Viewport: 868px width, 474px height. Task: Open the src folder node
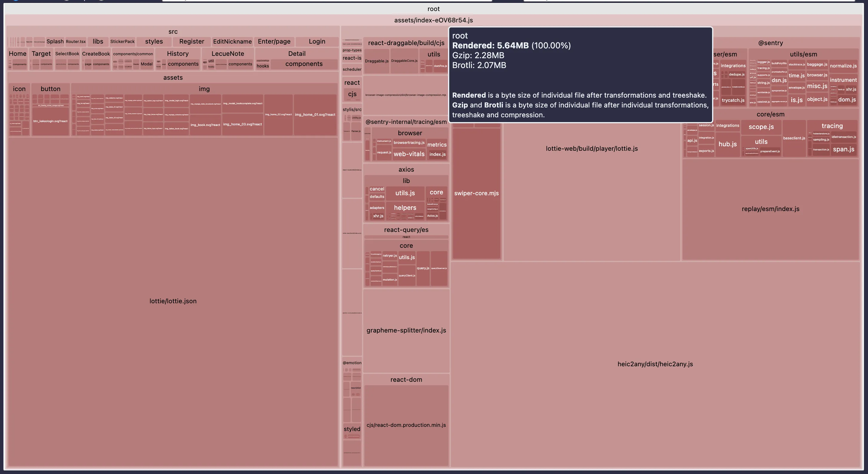point(173,32)
